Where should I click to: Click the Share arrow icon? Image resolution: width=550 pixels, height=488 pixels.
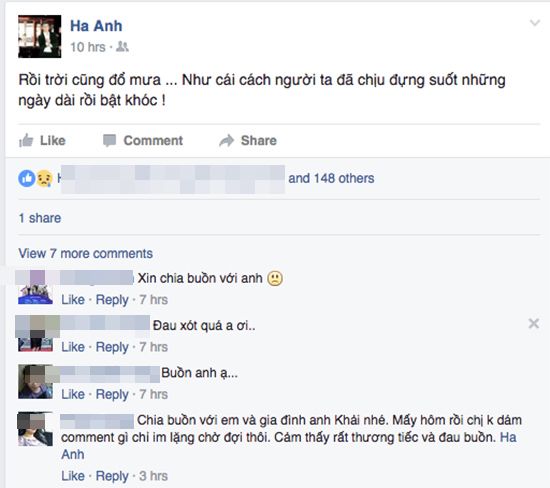pos(227,141)
